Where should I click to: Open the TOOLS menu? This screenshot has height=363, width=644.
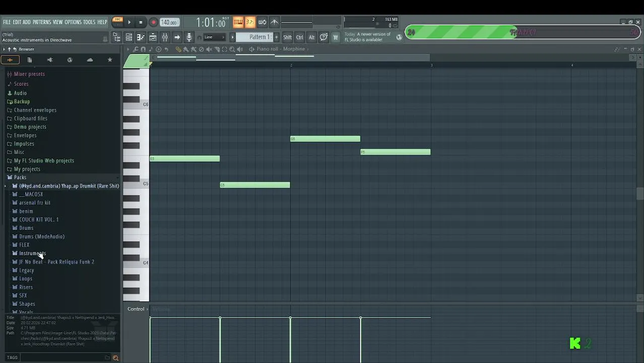tap(89, 22)
